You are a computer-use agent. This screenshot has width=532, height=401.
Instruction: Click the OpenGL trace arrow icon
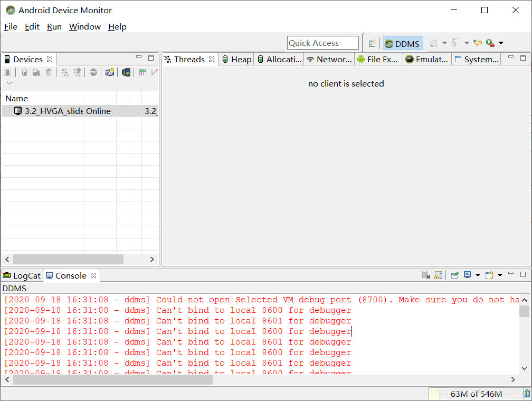[x=154, y=72]
